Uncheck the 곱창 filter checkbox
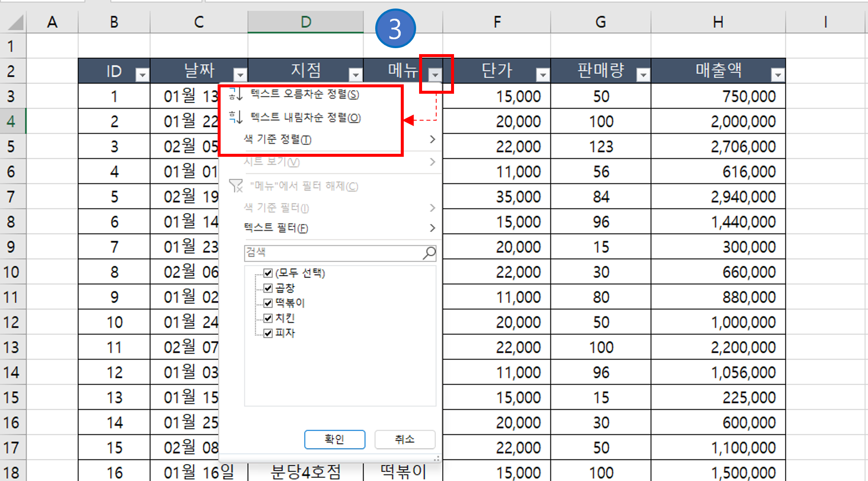Screen dimensions: 868x481 coord(267,288)
